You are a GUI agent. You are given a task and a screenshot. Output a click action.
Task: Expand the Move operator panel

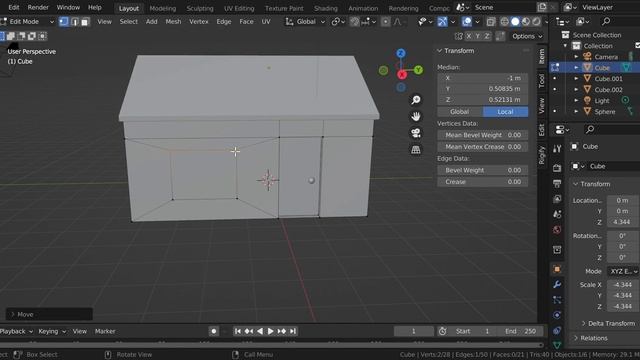[x=49, y=314]
